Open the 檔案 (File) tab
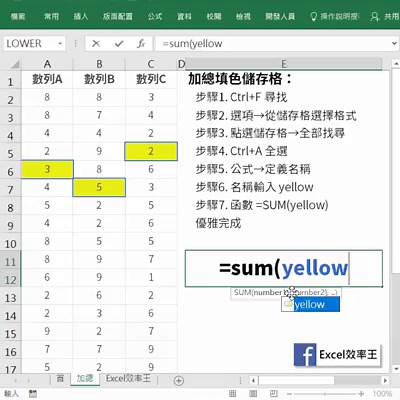Viewport: 400px width, 400px height. click(18, 16)
